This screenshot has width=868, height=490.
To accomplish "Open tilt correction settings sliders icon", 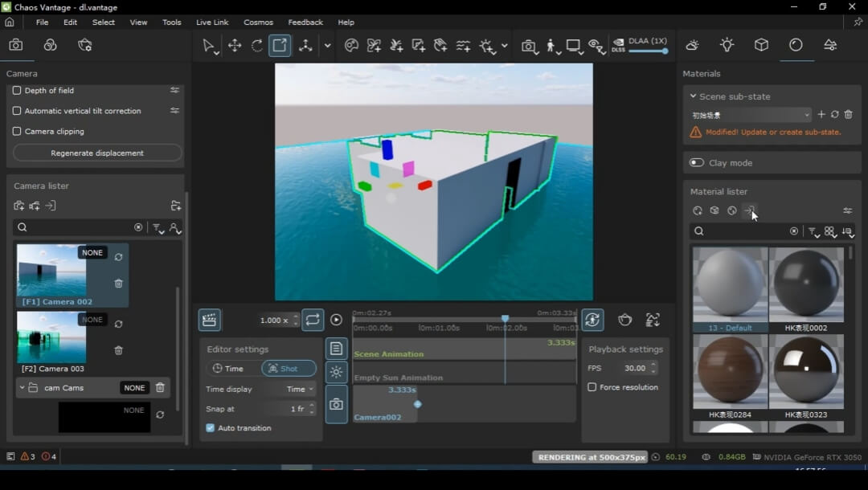I will 174,111.
